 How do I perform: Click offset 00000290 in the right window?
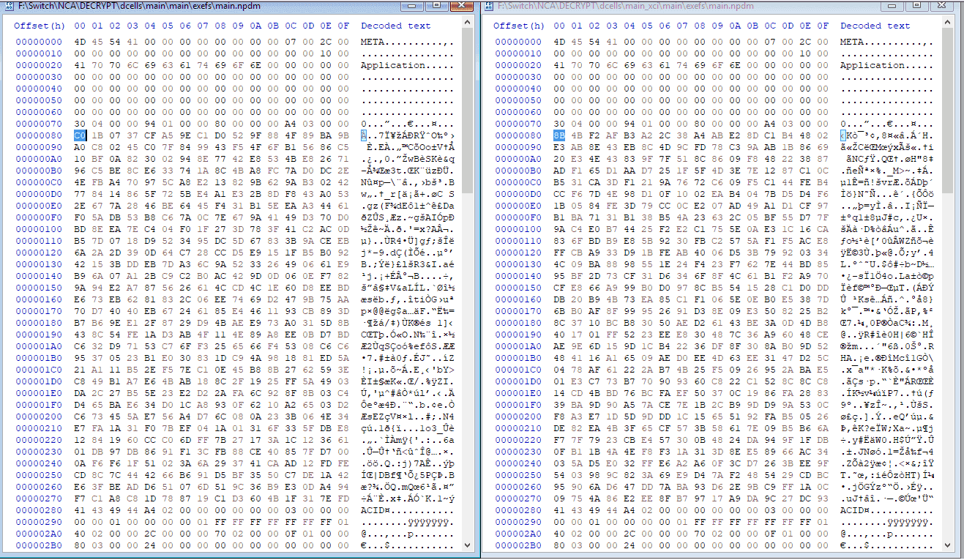tap(518, 522)
